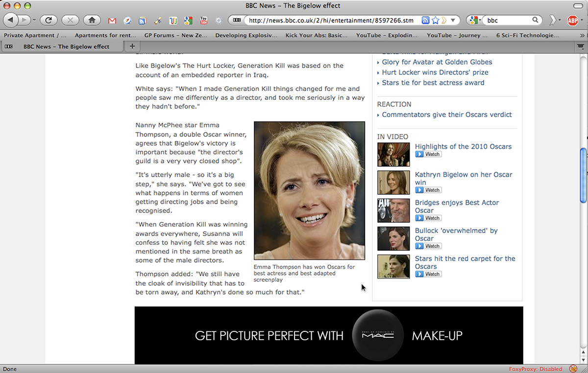Screen dimensions: 588x373
Task: Open the Kick Your Abs bookmark
Action: coord(317,35)
